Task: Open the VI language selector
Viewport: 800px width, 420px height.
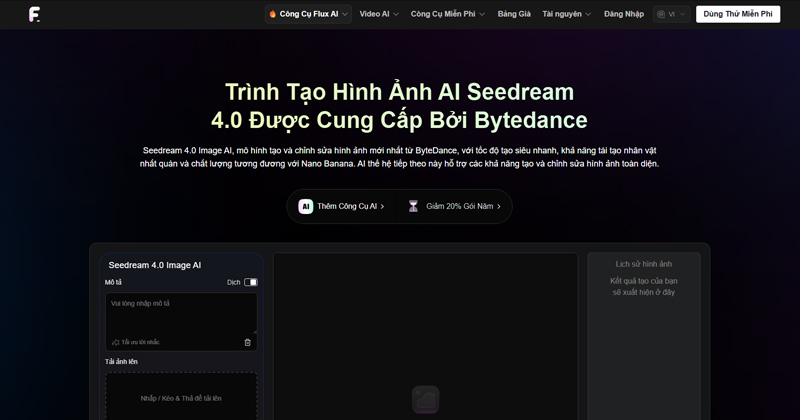Action: (671, 14)
